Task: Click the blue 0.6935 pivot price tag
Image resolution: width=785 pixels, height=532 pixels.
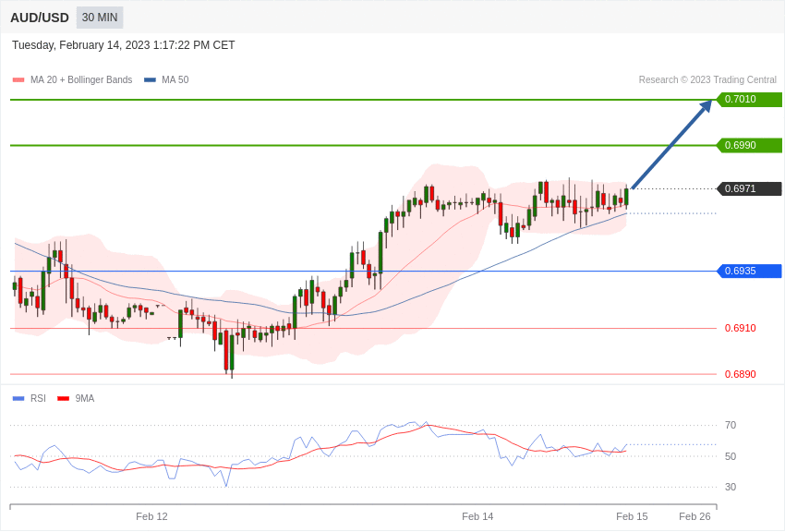Action: click(750, 271)
